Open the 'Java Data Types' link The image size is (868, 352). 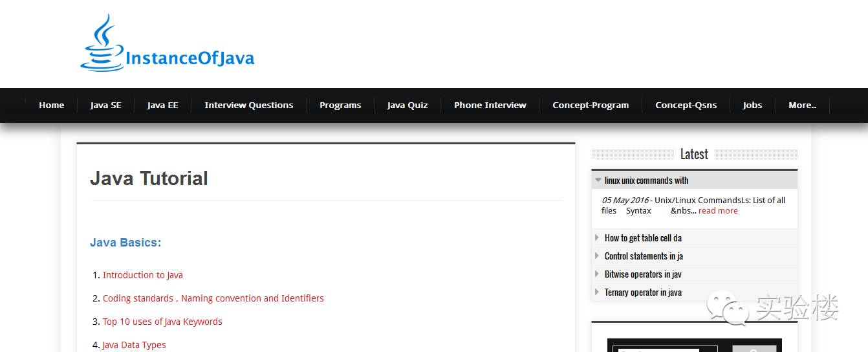pyautogui.click(x=135, y=345)
